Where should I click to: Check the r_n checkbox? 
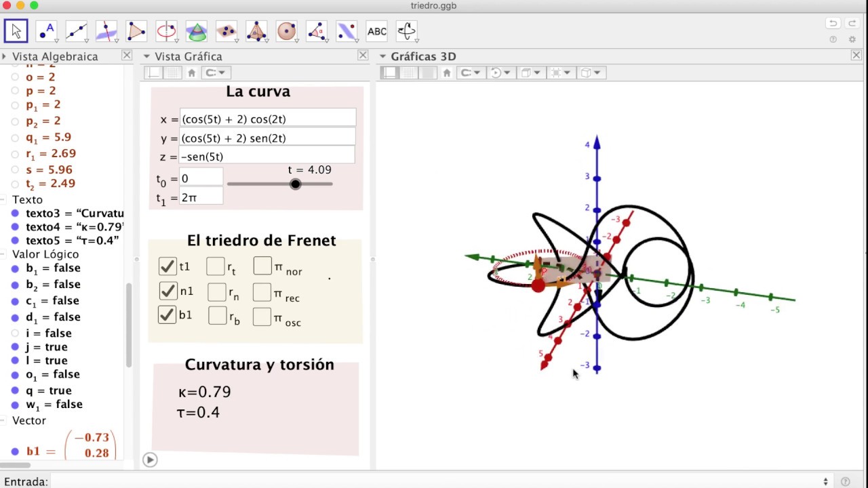(217, 291)
